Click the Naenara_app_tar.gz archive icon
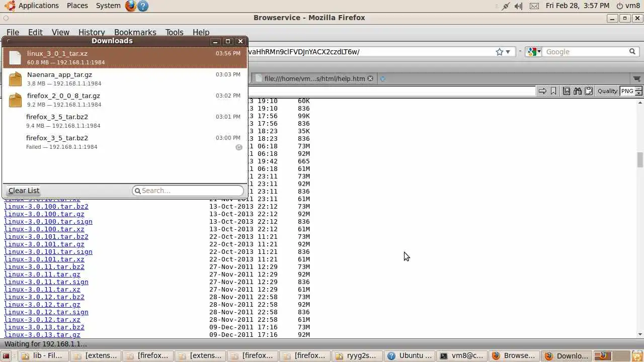Viewport: 644px width, 362px height. pos(15,79)
